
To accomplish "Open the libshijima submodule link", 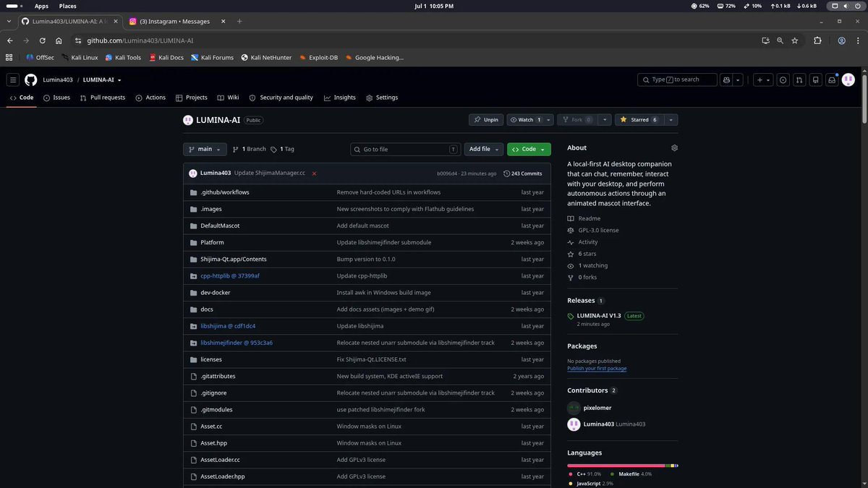I will [x=228, y=326].
